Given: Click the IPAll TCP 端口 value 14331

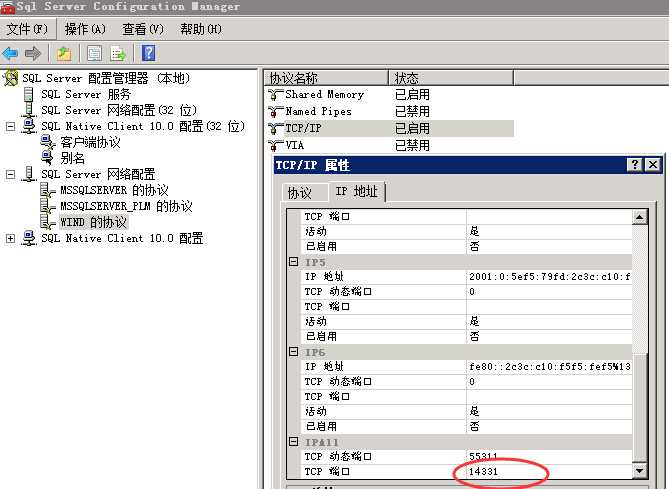Looking at the screenshot, I should coord(549,472).
